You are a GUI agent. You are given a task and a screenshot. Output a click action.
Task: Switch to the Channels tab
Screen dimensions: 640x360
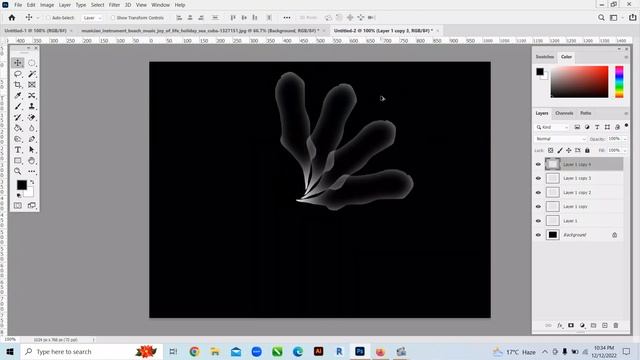564,113
